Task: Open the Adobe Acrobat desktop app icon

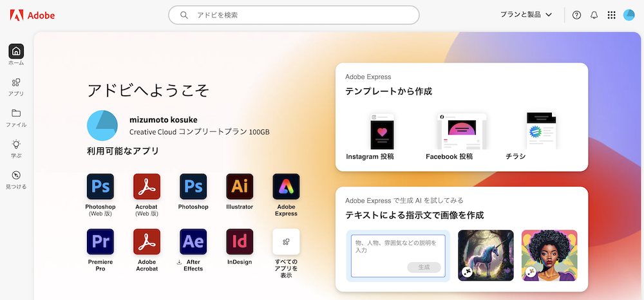Action: click(146, 242)
